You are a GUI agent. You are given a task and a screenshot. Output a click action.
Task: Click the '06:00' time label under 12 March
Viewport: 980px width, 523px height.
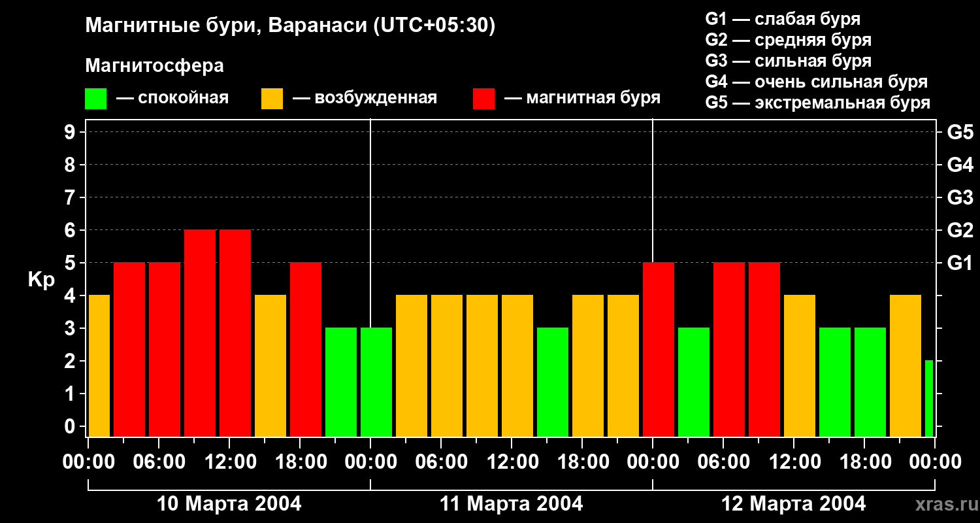click(723, 462)
